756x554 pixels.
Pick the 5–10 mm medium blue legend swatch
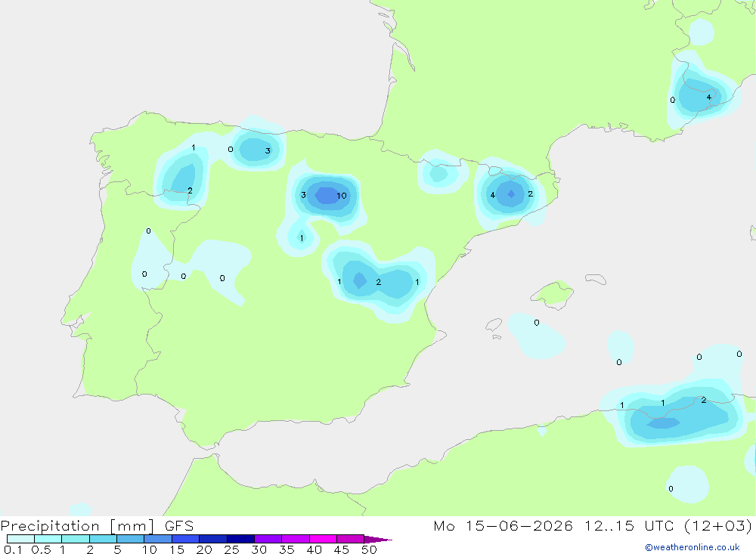131,539
